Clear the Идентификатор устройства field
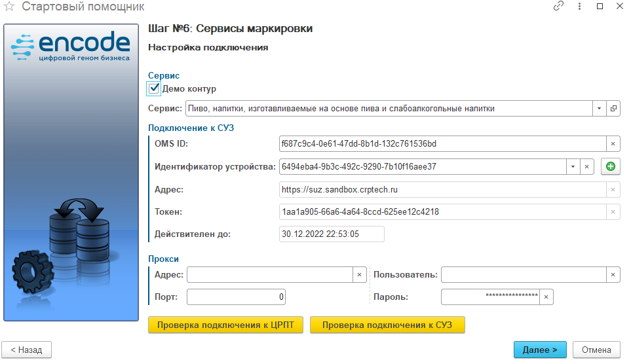 coord(587,167)
